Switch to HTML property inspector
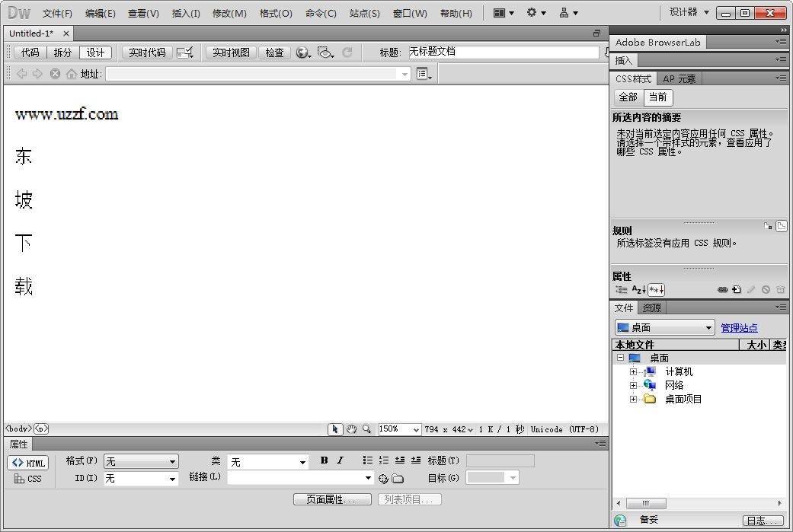This screenshot has width=793, height=532. 28,463
